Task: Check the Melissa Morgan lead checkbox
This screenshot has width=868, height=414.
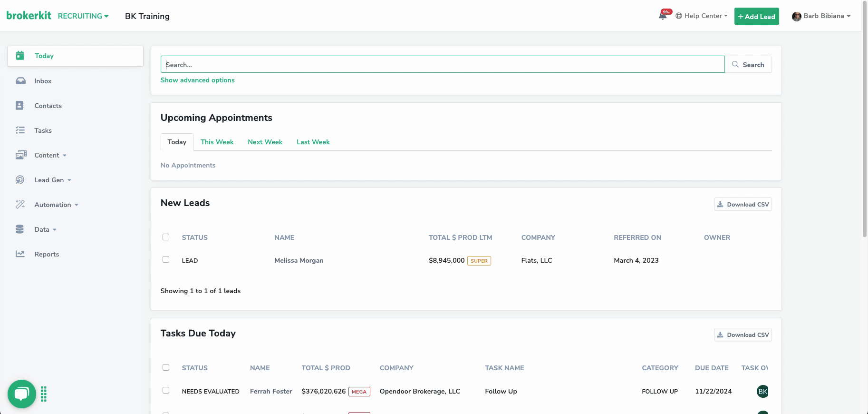Action: tap(166, 259)
